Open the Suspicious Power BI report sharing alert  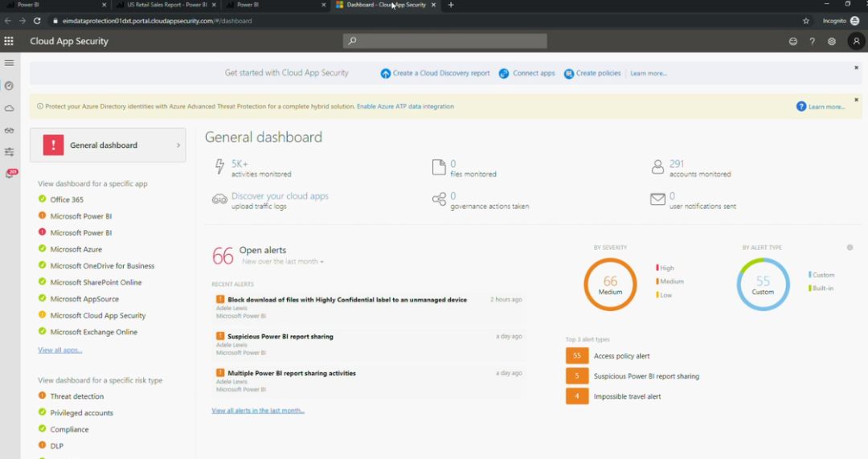tap(280, 336)
